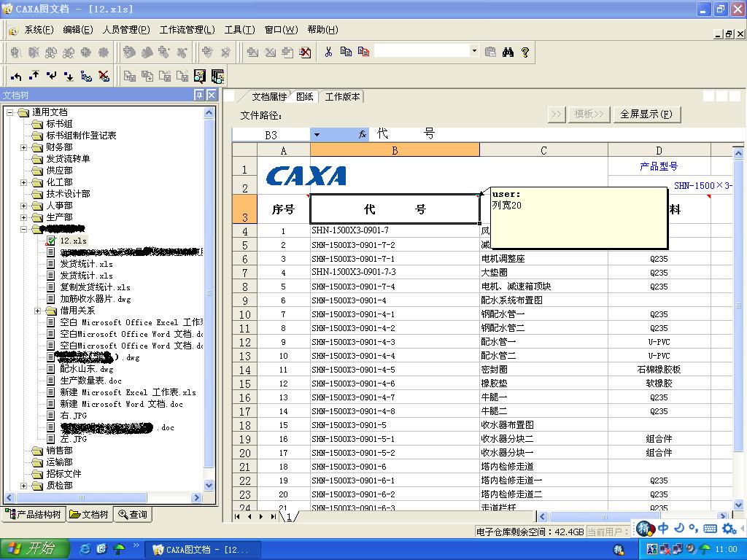Click the binoculars search icon in toolbar

(508, 52)
